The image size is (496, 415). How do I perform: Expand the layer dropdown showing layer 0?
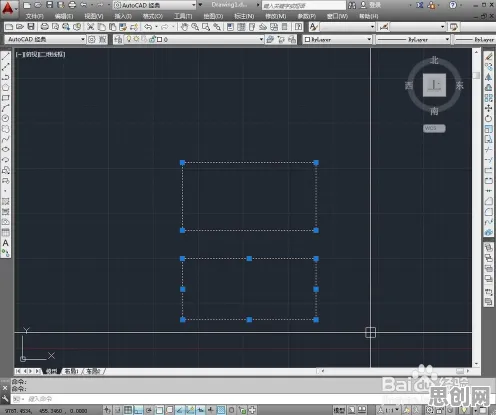pos(188,40)
